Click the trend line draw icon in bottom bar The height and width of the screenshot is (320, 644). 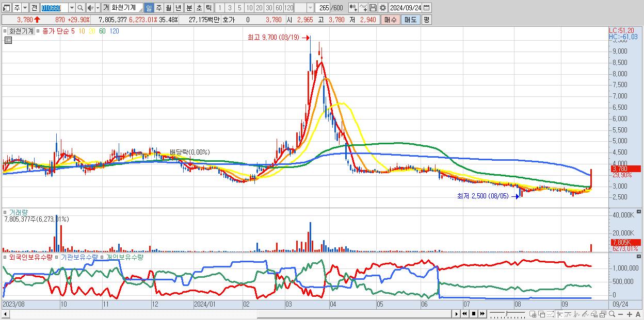point(568,314)
